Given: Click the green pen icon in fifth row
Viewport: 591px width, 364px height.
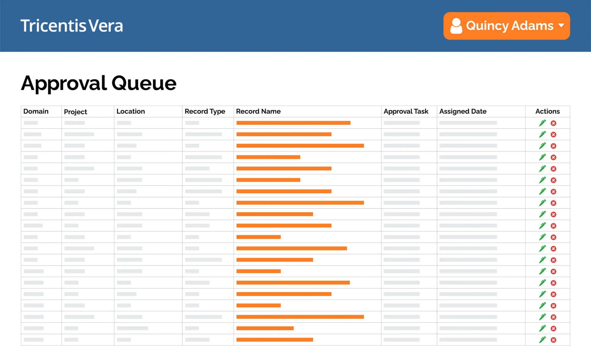Looking at the screenshot, I should coord(542,169).
